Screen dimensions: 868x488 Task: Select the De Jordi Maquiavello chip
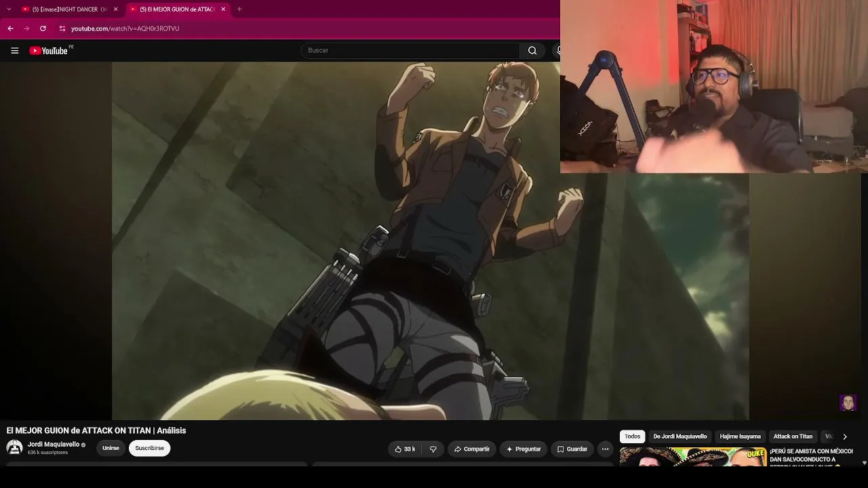tap(680, 436)
